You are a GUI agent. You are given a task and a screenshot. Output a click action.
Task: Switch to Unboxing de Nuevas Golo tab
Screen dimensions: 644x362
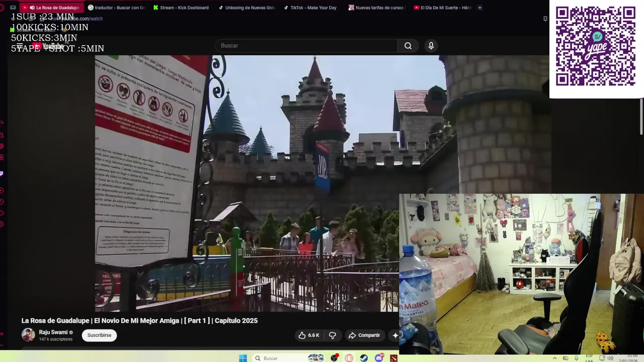click(247, 8)
